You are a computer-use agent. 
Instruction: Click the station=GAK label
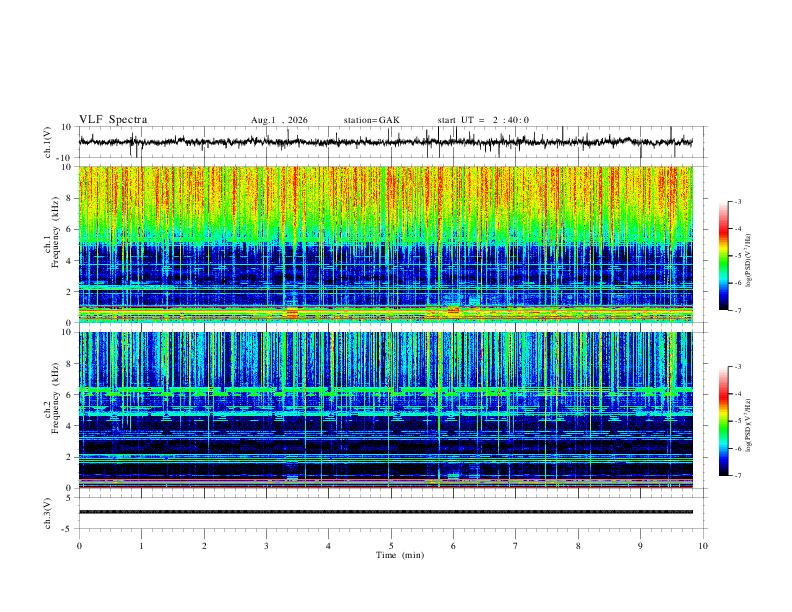[371, 120]
